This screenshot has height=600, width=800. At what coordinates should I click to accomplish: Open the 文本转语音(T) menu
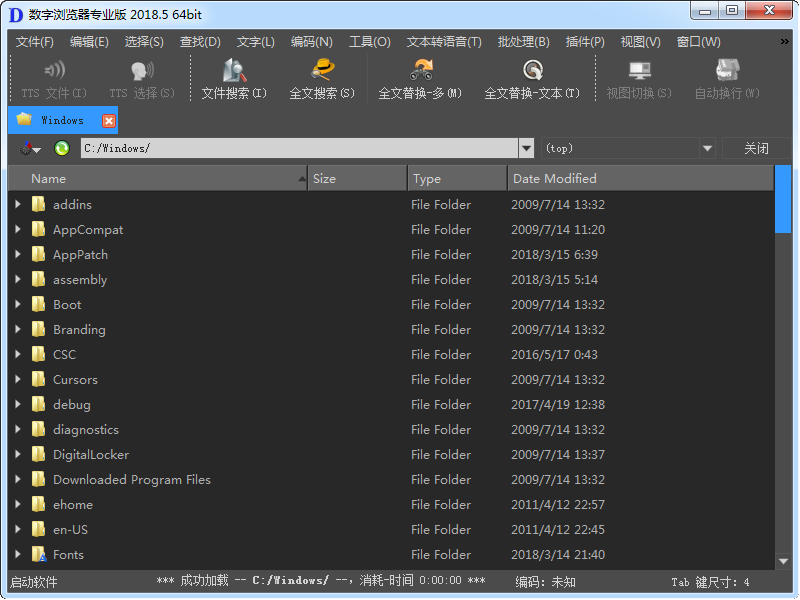(x=444, y=42)
